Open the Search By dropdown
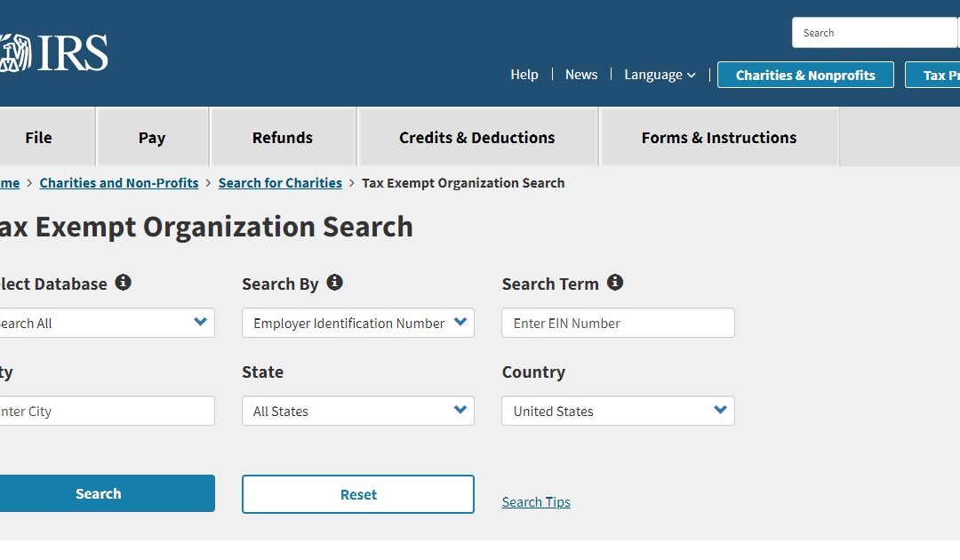Screen dimensions: 960x560 [358, 323]
